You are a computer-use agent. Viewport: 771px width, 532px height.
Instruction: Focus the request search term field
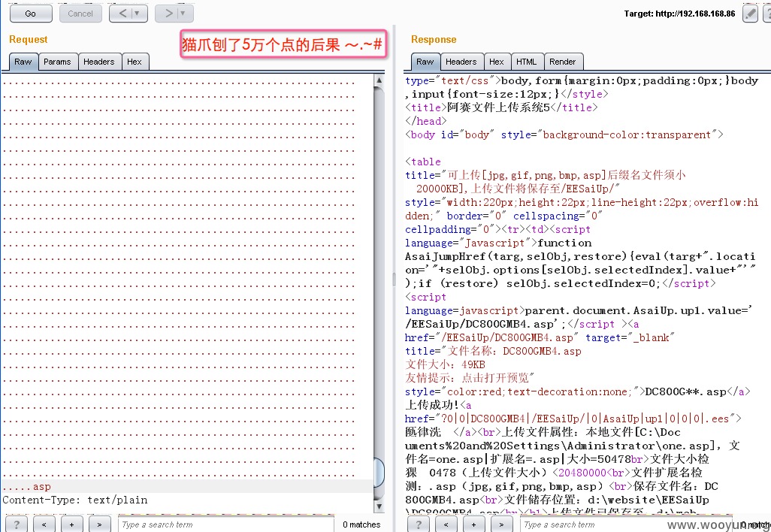click(226, 524)
